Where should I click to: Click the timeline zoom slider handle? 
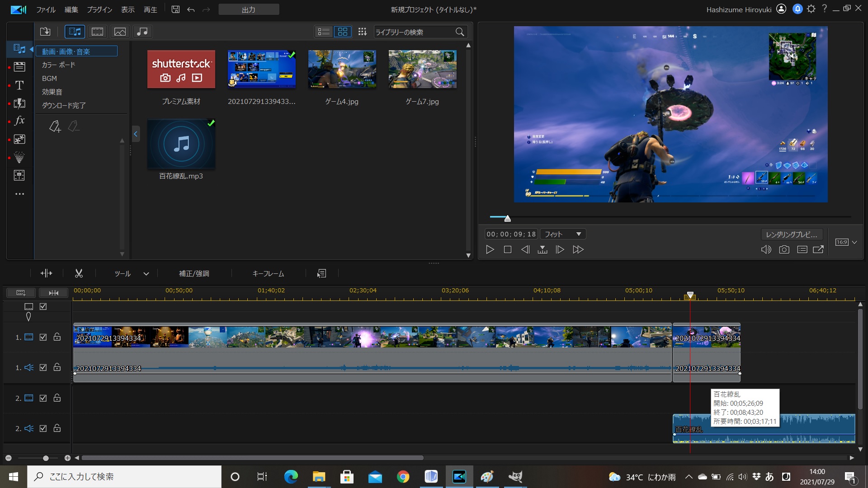pos(46,458)
